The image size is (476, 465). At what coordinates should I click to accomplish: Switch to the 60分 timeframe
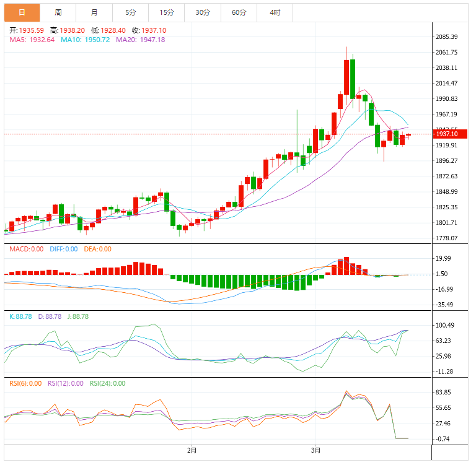click(238, 12)
